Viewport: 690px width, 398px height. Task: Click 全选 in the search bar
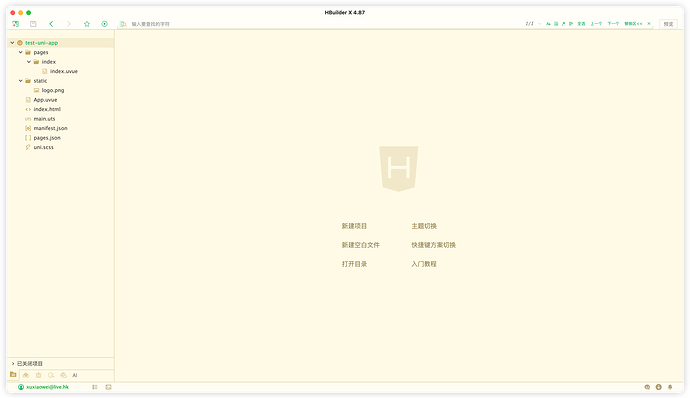pos(581,24)
